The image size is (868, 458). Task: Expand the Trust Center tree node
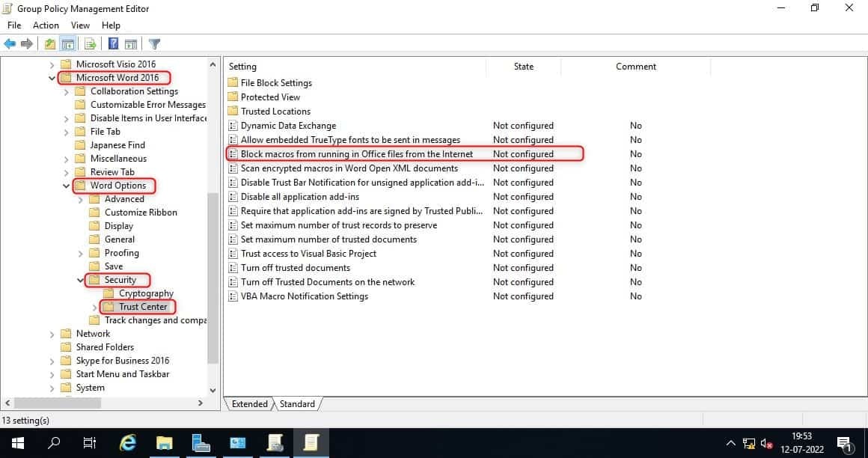95,308
